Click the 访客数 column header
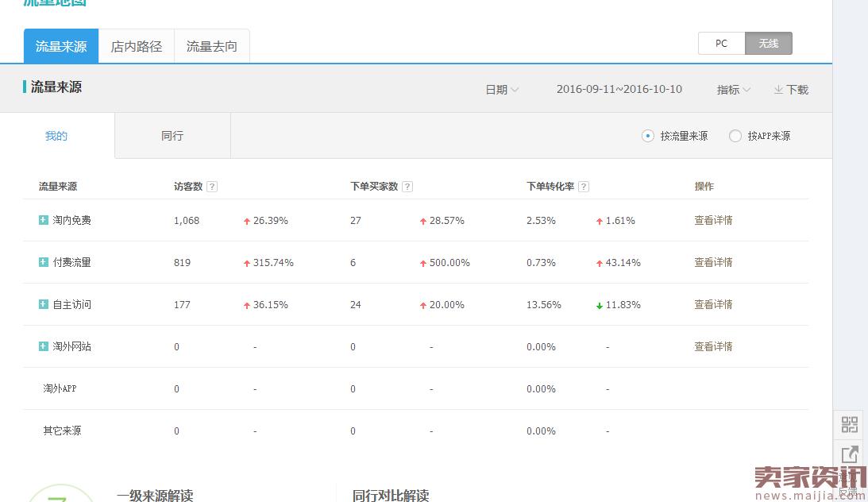 click(x=188, y=187)
